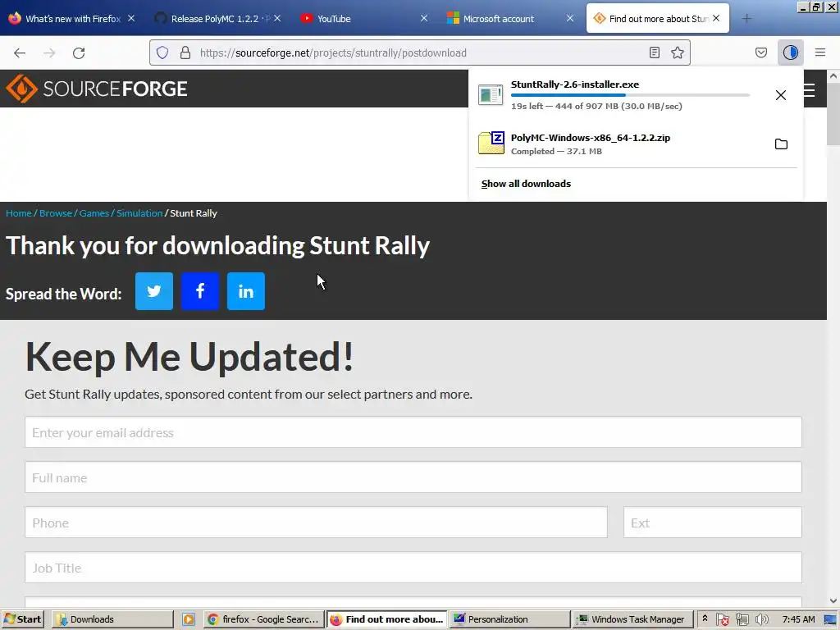Click the downloads progress toolbar icon
This screenshot has width=840, height=630.
click(x=790, y=52)
